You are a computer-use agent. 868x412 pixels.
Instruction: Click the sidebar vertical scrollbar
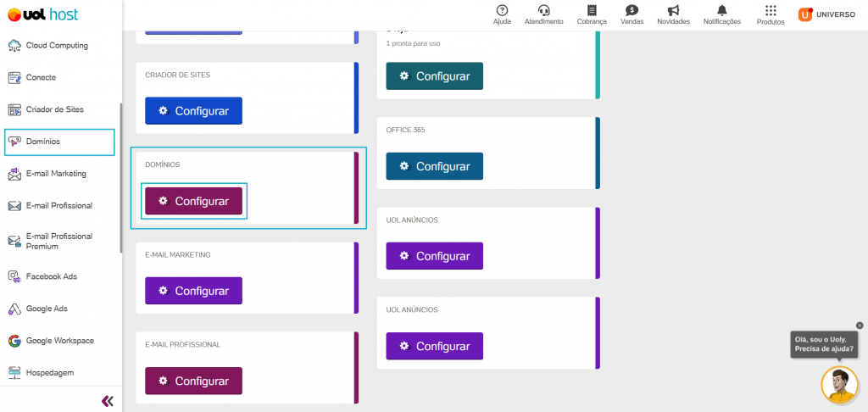point(121,178)
